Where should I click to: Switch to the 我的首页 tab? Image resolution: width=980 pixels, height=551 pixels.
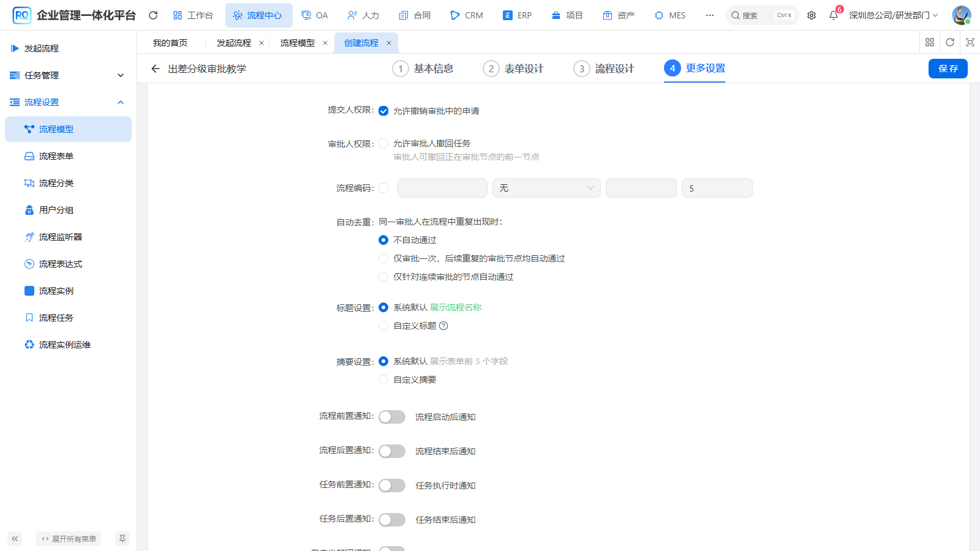point(170,43)
